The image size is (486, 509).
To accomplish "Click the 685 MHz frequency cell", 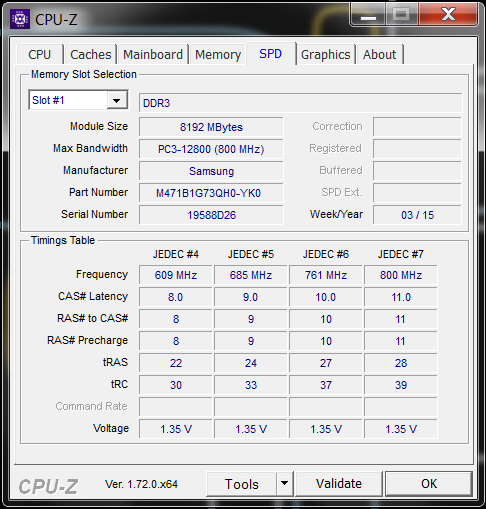I will tap(251, 275).
